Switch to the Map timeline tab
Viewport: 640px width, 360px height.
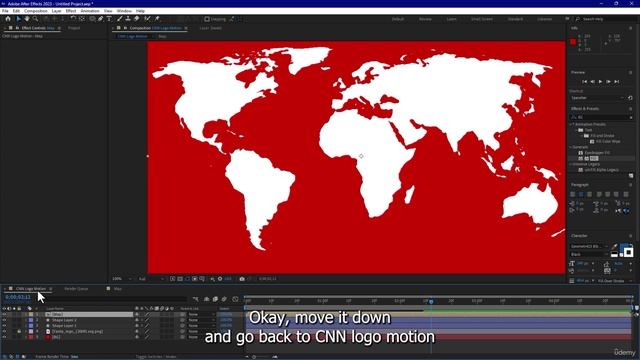click(x=118, y=289)
